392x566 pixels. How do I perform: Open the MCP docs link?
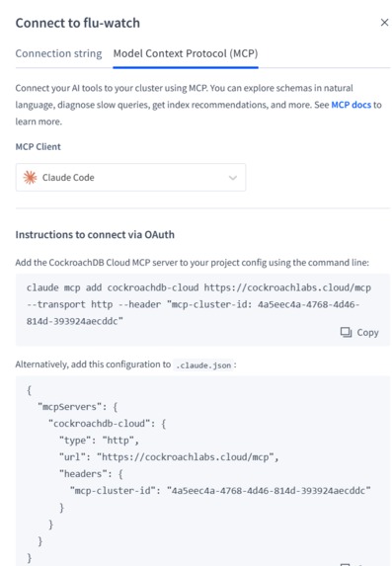point(351,105)
